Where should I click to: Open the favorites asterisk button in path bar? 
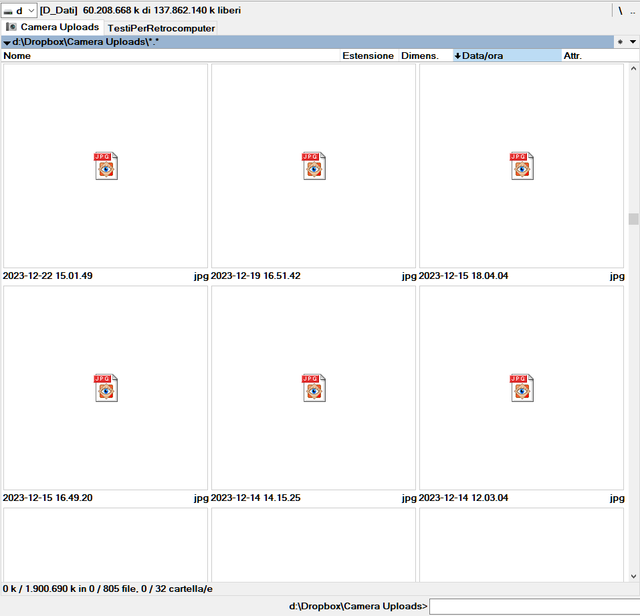(620, 42)
